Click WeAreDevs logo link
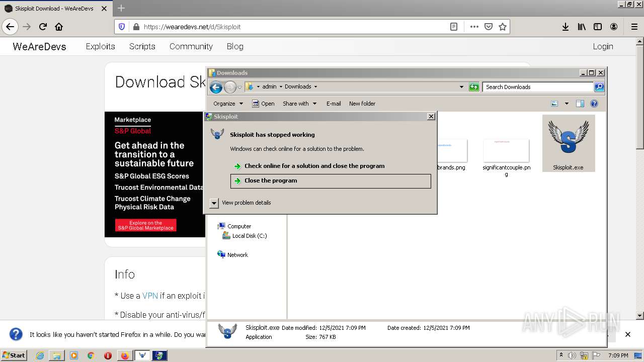Image resolution: width=644 pixels, height=362 pixels. pos(39,46)
